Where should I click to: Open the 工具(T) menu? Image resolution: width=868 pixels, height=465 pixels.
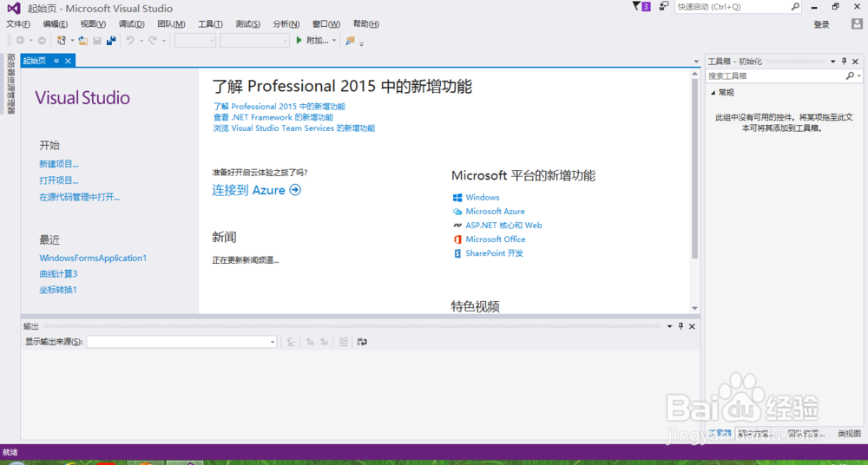pyautogui.click(x=210, y=23)
